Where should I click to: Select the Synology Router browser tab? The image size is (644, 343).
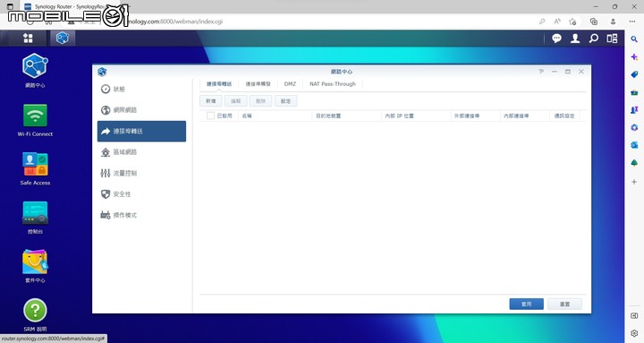pos(70,6)
